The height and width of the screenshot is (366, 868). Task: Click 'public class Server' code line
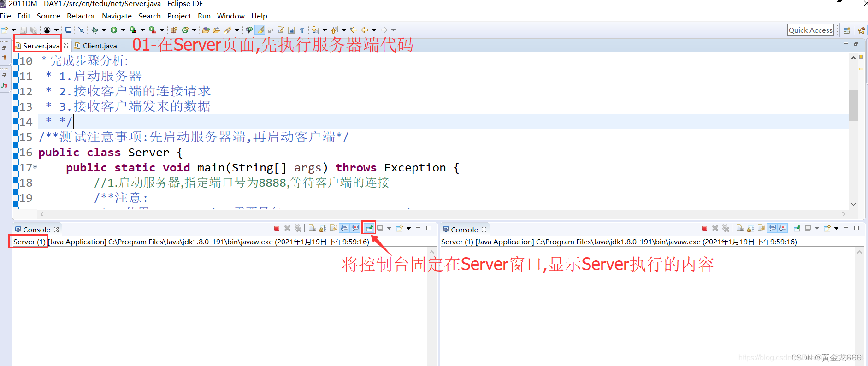pyautogui.click(x=111, y=152)
